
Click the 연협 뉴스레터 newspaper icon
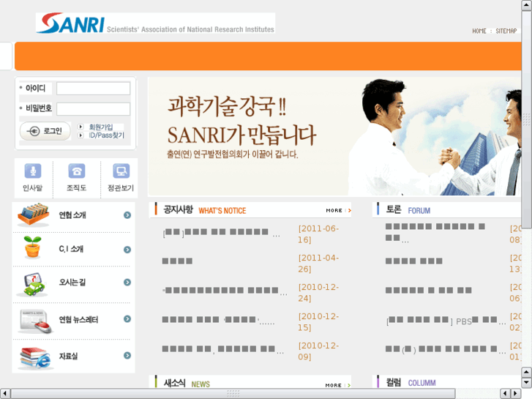[x=35, y=321]
